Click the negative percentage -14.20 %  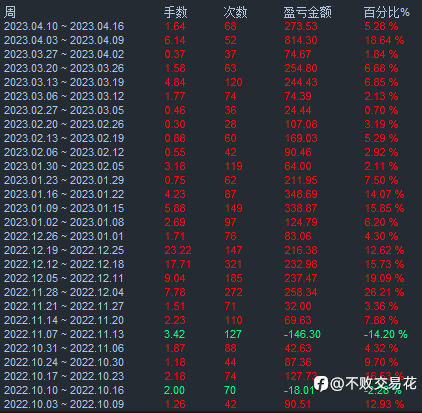coord(386,334)
